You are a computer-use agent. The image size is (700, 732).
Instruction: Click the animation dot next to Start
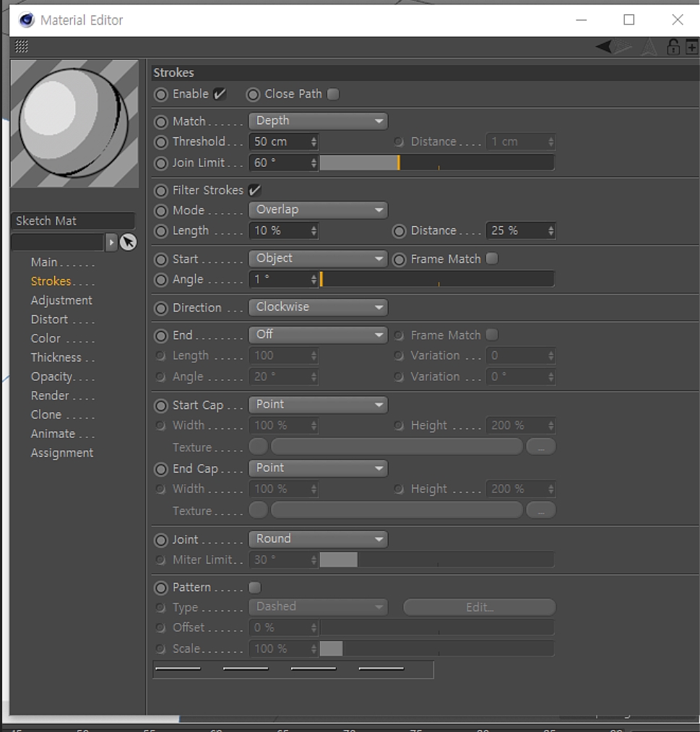[x=161, y=259]
